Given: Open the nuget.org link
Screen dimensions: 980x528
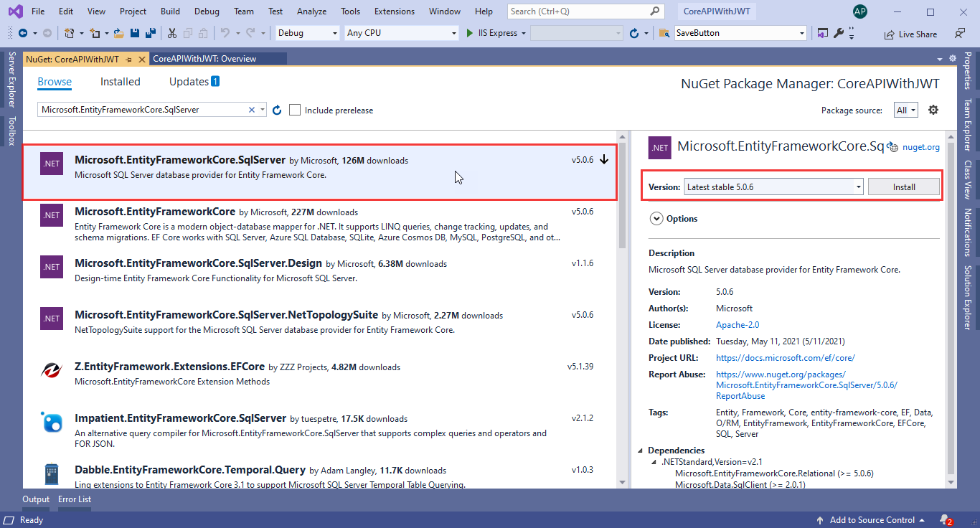Looking at the screenshot, I should click(x=920, y=147).
